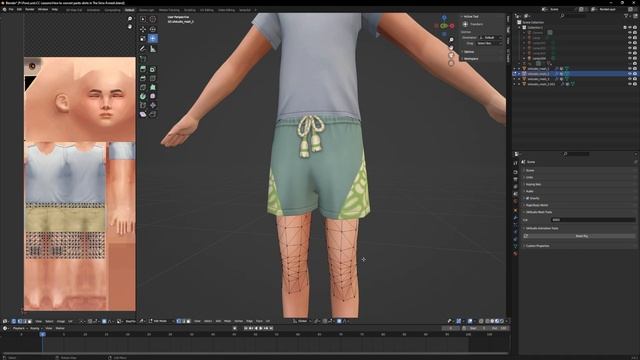This screenshot has width=640, height=360.
Task: Expand the Workspace panel in sidebar
Action: [x=471, y=59]
